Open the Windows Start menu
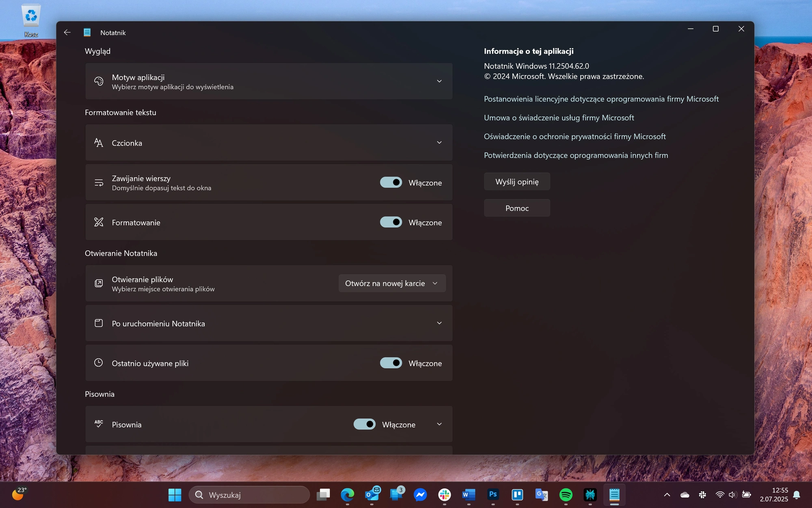The height and width of the screenshot is (508, 812). (175, 495)
